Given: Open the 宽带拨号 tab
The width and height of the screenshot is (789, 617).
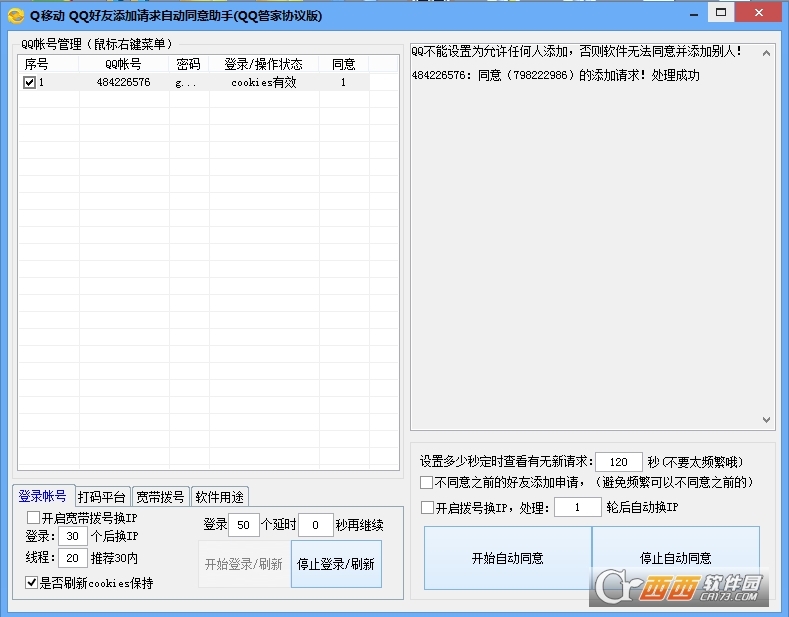Looking at the screenshot, I should pyautogui.click(x=161, y=497).
